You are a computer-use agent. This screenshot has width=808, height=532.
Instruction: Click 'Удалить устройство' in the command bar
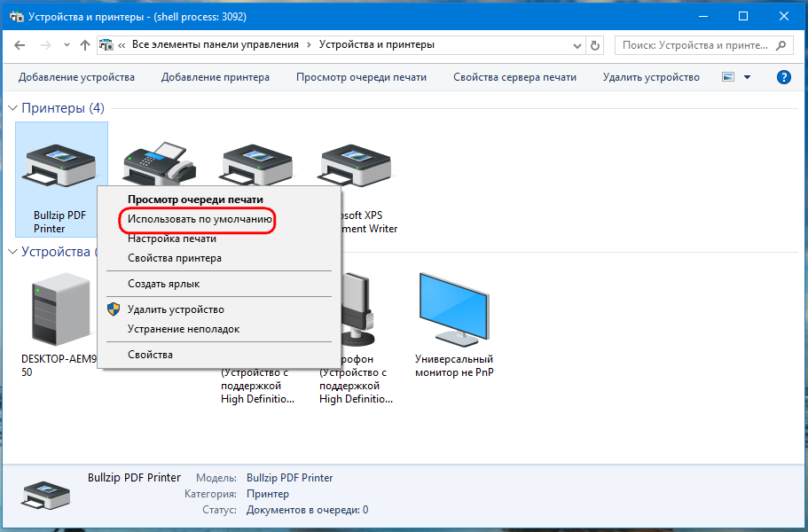(651, 77)
